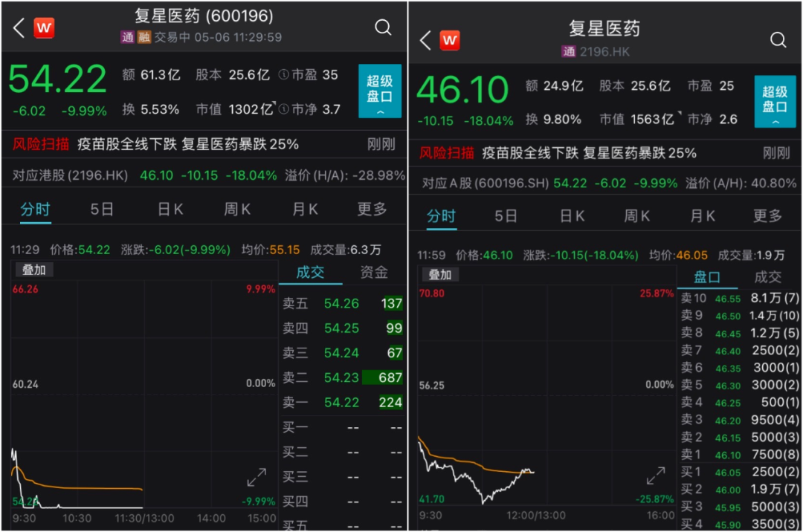Switch to the 日K daily chart tab

(x=170, y=209)
